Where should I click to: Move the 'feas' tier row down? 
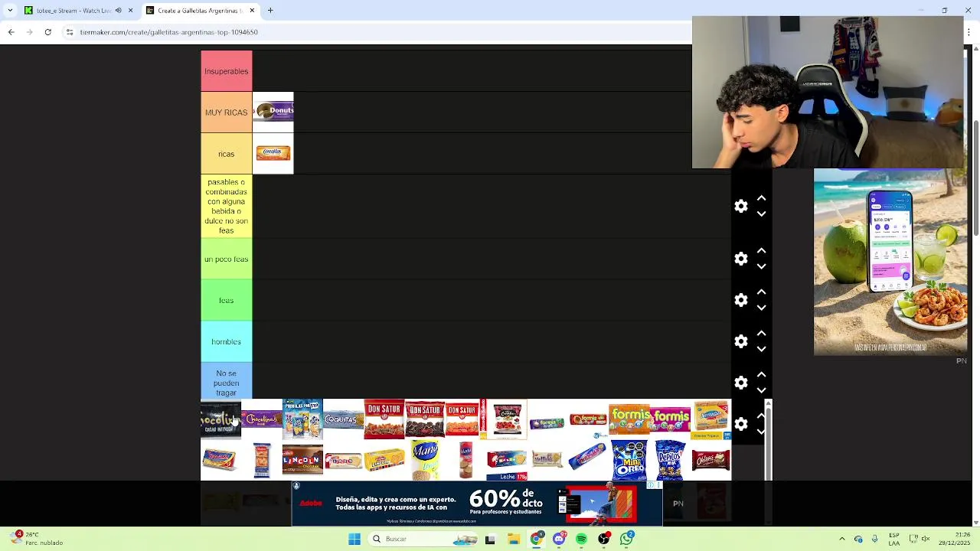761,308
